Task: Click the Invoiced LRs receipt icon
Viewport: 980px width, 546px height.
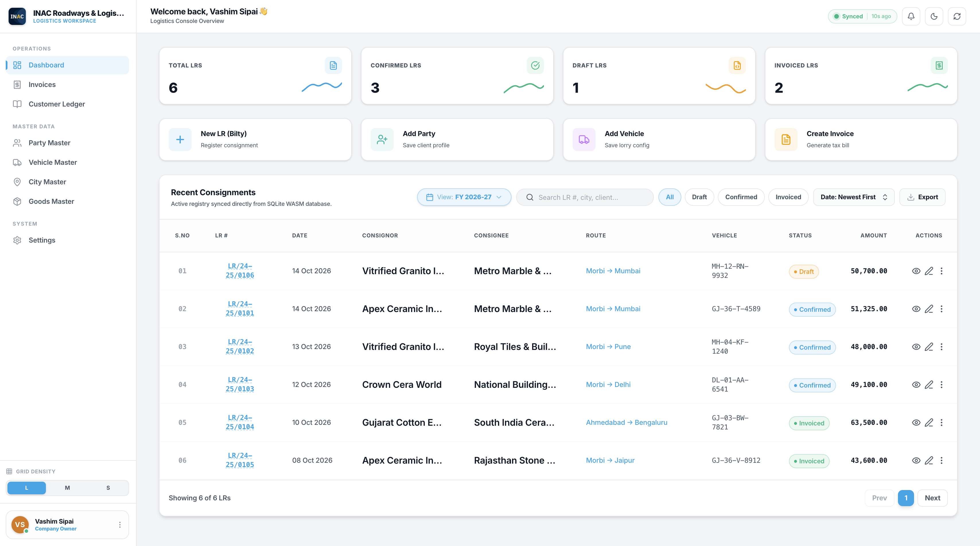Action: coord(939,65)
